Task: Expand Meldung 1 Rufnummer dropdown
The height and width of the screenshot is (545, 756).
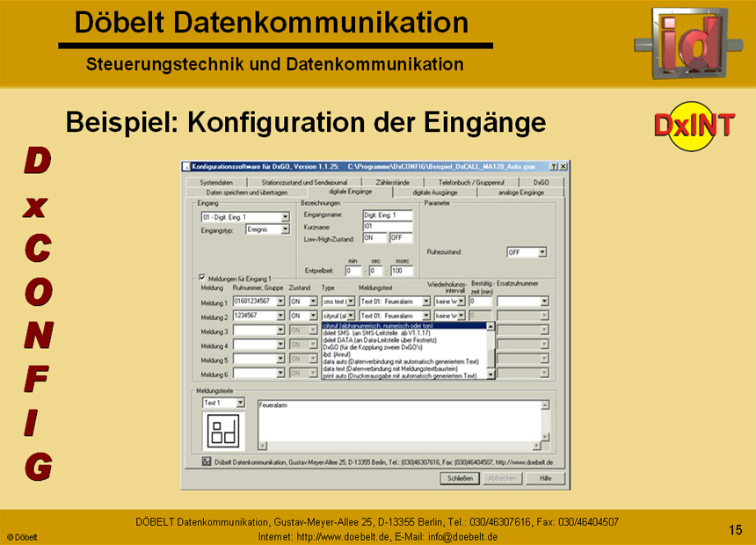Action: point(280,302)
